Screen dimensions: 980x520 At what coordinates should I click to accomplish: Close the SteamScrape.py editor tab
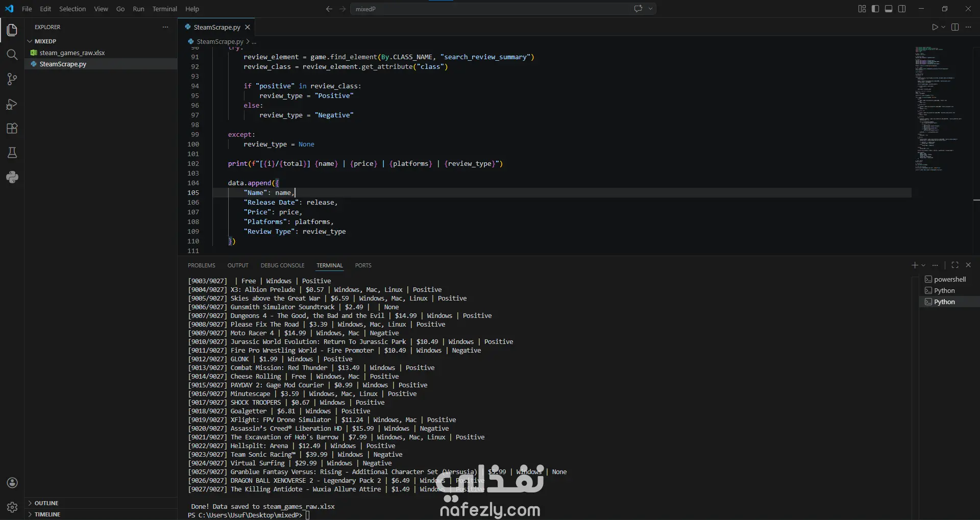click(248, 27)
